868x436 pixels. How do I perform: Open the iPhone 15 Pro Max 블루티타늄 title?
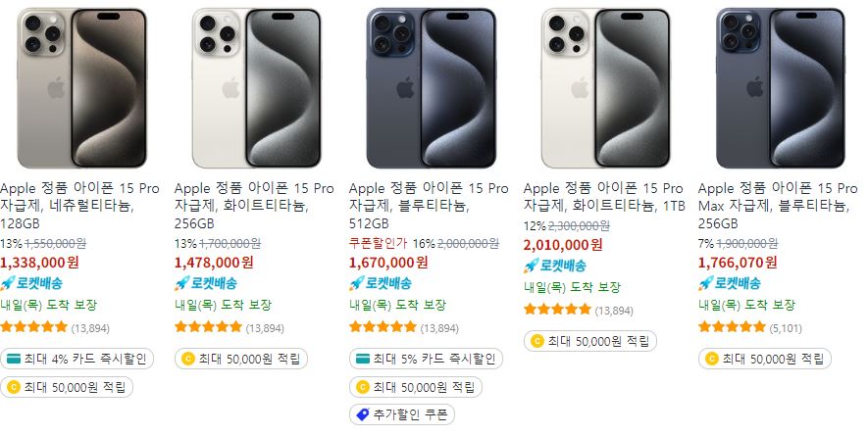778,206
